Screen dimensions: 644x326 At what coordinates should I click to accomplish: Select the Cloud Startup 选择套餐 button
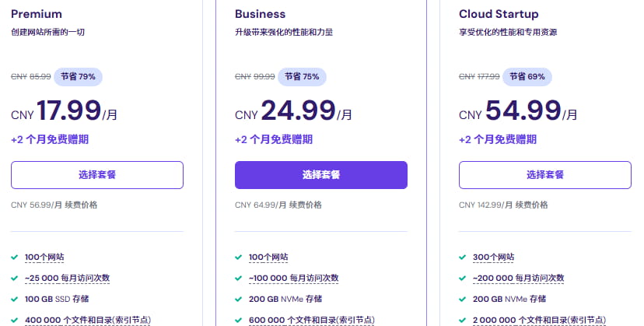click(x=545, y=175)
